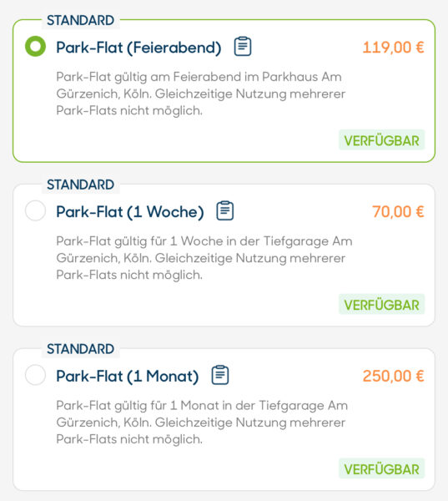Viewport: 448px width, 501px height.
Task: Click VERFÜGBAR badge on Feierabend card
Action: [381, 140]
